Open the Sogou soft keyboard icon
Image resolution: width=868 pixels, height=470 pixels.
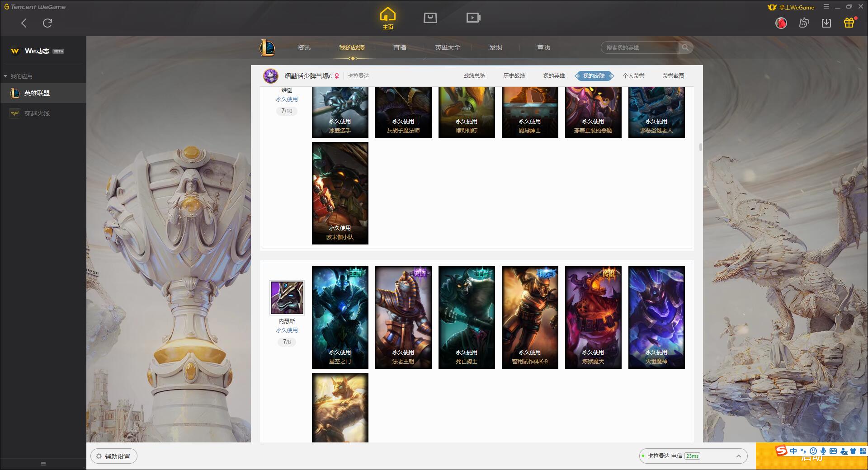point(833,451)
